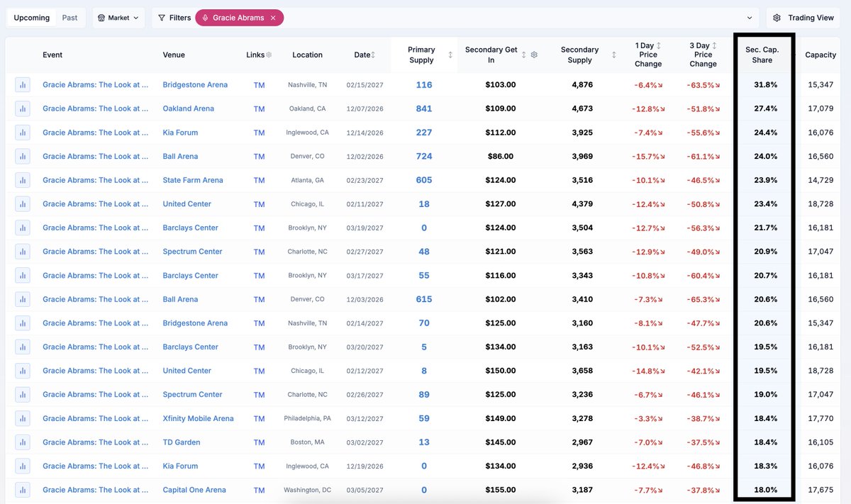Open chart icon for Barclays Center 03/19/2027 row

(23, 228)
